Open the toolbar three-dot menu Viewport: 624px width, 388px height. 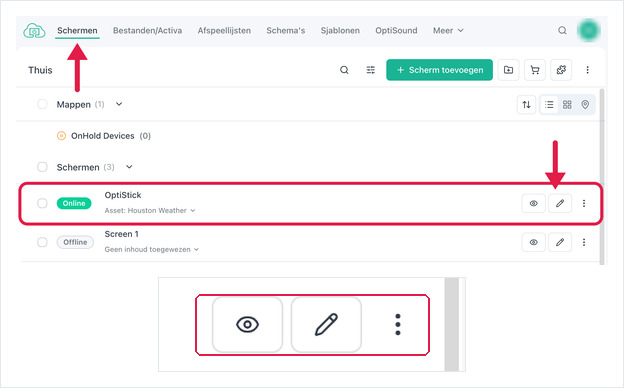[587, 70]
